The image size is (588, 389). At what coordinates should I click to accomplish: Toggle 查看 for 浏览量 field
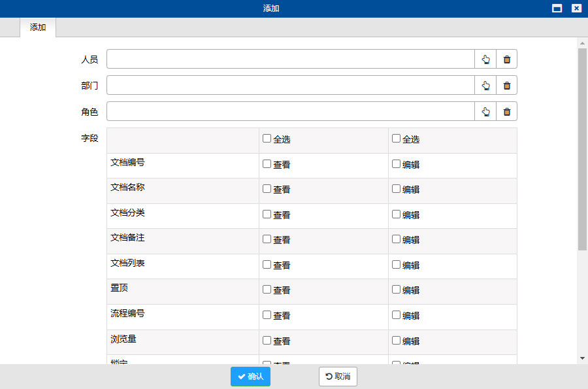coord(267,340)
